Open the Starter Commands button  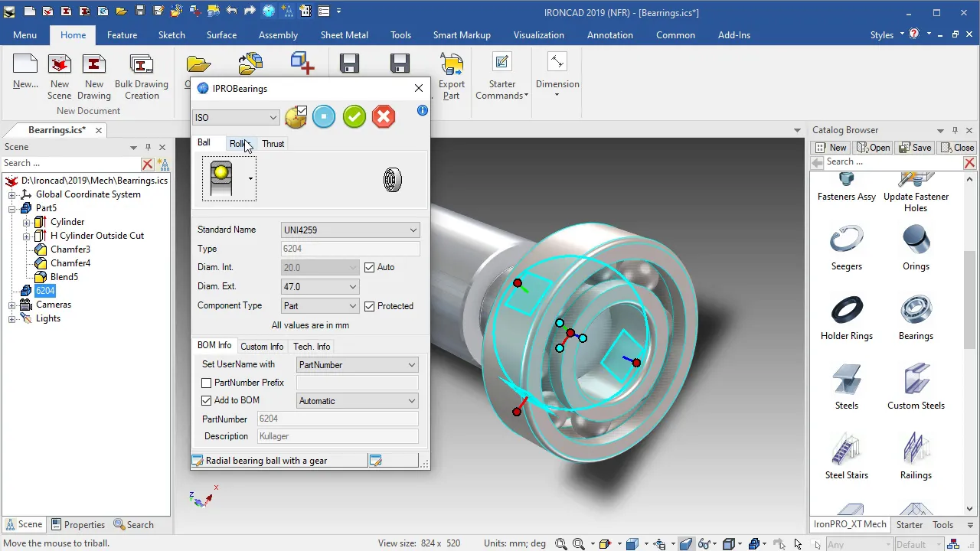coord(502,77)
